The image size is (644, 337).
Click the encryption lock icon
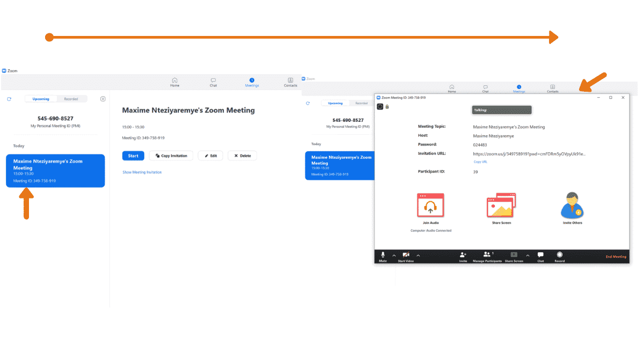tap(387, 106)
